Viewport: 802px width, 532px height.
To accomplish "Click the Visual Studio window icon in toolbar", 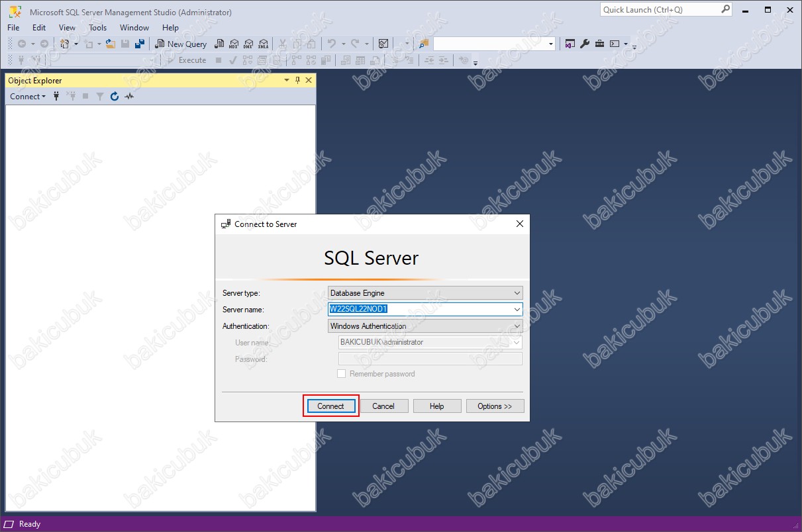I will click(570, 44).
